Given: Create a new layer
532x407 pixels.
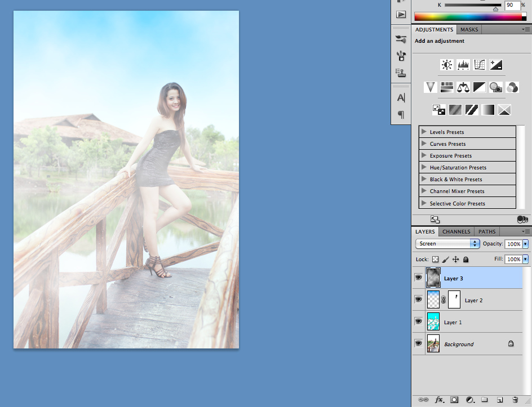Looking at the screenshot, I should (x=500, y=400).
